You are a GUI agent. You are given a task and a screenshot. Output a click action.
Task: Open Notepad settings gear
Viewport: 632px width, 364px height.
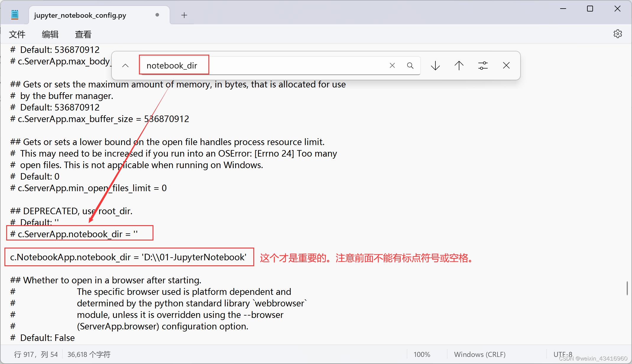(x=618, y=34)
